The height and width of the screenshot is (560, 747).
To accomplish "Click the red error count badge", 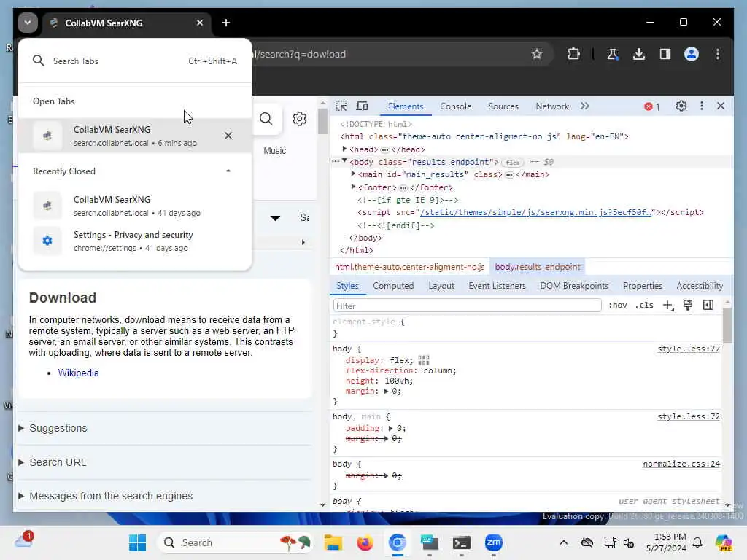I will (652, 106).
